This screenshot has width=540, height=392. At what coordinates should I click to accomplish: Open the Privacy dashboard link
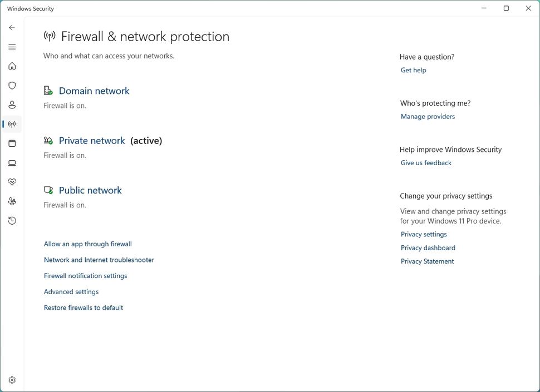coord(428,247)
